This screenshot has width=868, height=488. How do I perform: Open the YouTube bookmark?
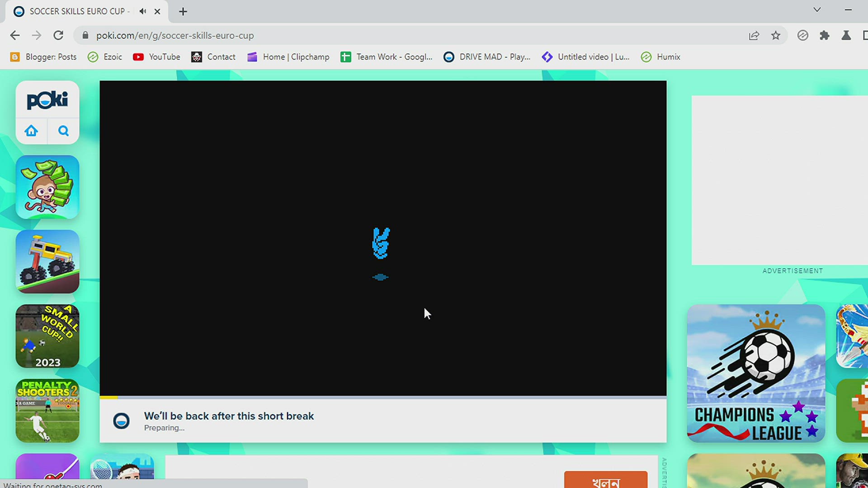(156, 57)
